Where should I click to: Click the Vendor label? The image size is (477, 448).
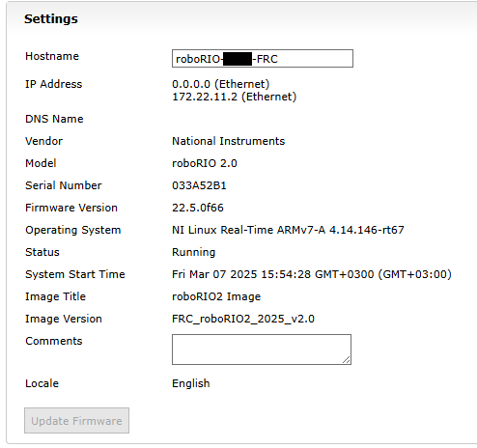43,141
